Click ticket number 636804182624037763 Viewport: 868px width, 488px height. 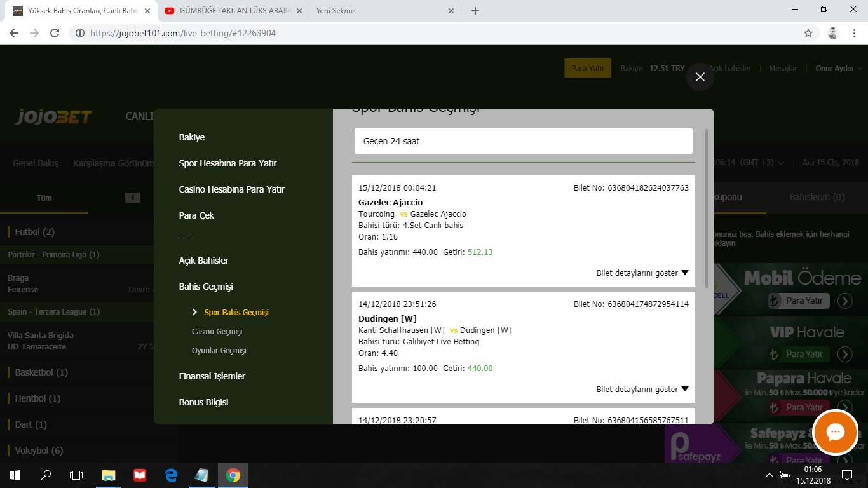[x=648, y=188]
